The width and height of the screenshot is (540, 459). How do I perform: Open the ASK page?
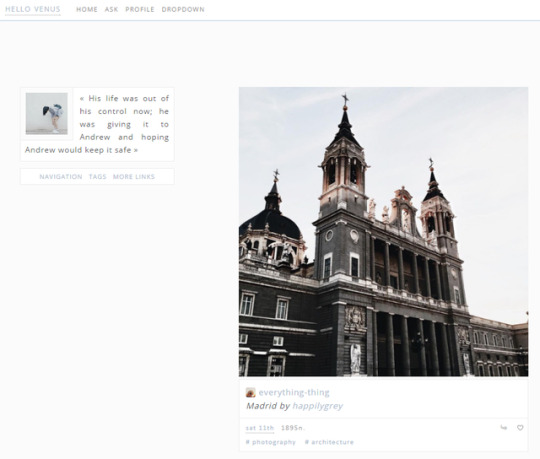pyautogui.click(x=111, y=10)
